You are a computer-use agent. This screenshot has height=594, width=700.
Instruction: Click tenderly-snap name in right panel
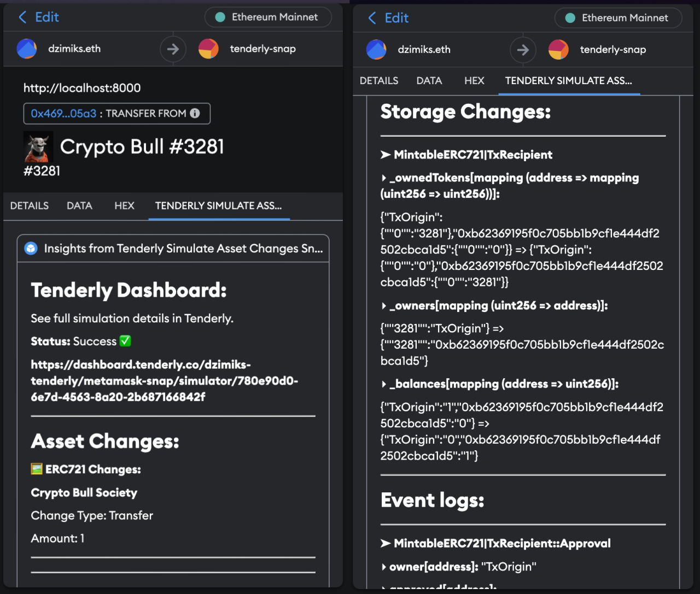pyautogui.click(x=613, y=50)
